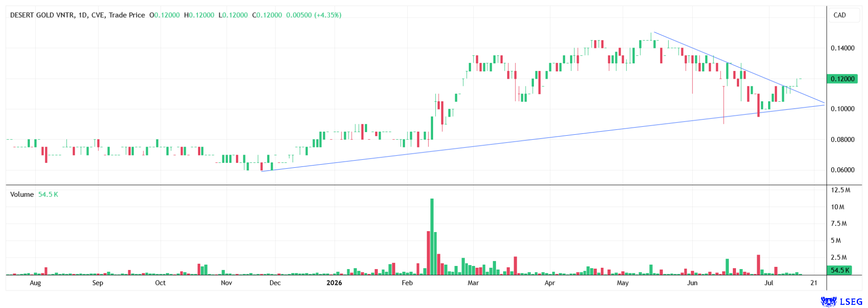868x308 pixels.
Task: Click the 54.5 K volume tag on axis
Action: (x=840, y=270)
